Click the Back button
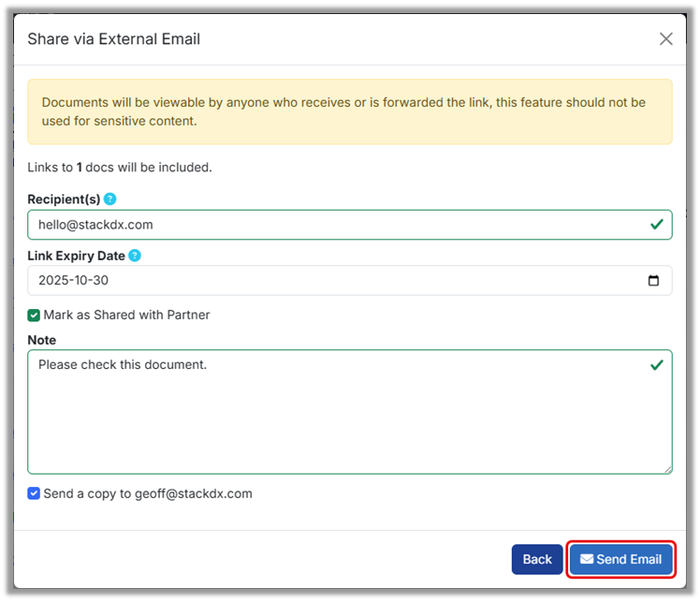 [537, 559]
